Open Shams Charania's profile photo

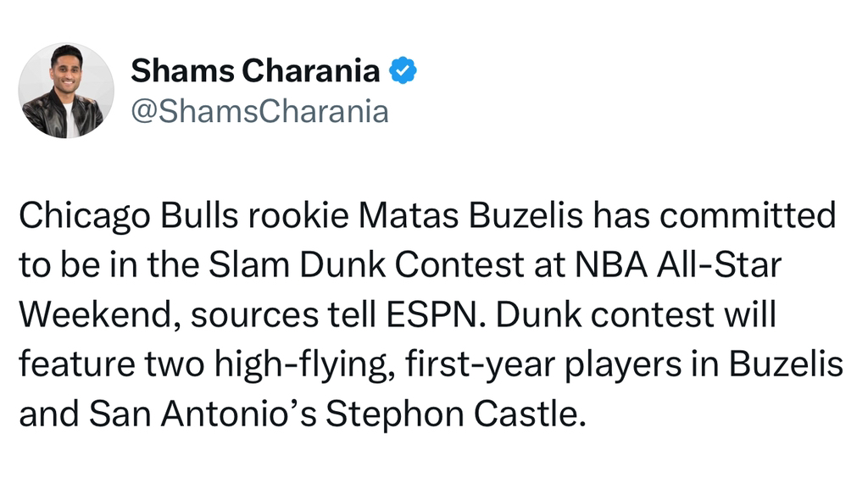click(x=66, y=91)
